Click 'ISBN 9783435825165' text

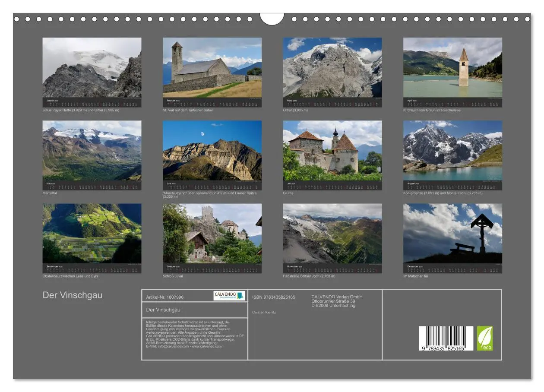pos(274,297)
